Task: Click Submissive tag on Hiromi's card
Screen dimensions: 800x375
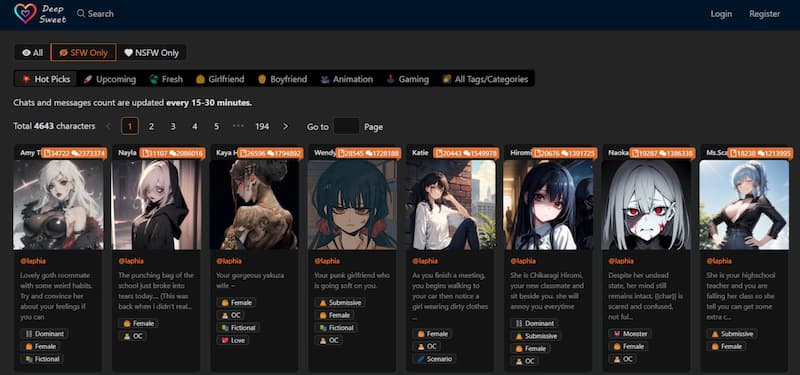Action: (535, 336)
